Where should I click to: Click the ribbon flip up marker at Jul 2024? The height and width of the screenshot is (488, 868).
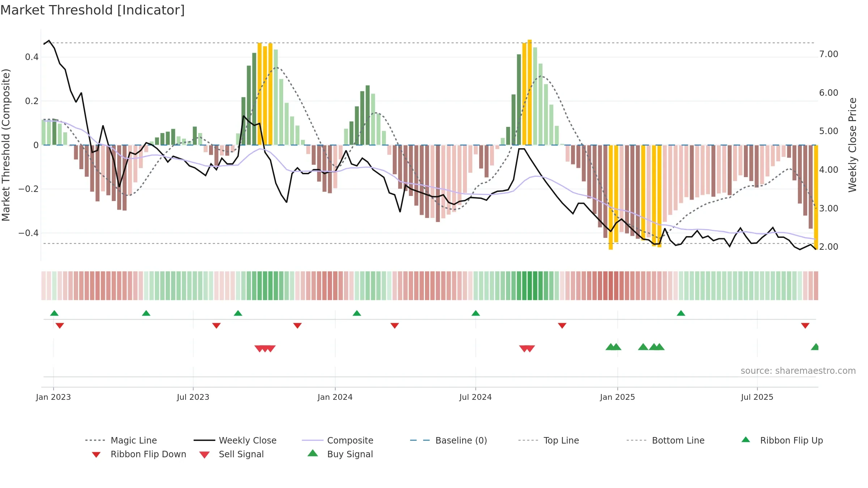476,313
